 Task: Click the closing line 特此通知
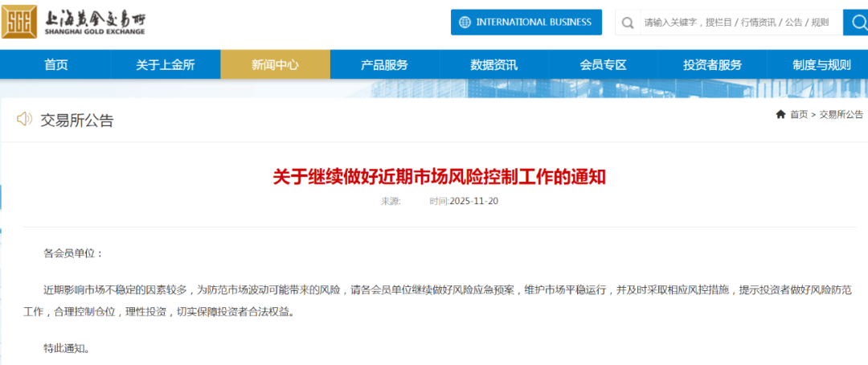66,349
